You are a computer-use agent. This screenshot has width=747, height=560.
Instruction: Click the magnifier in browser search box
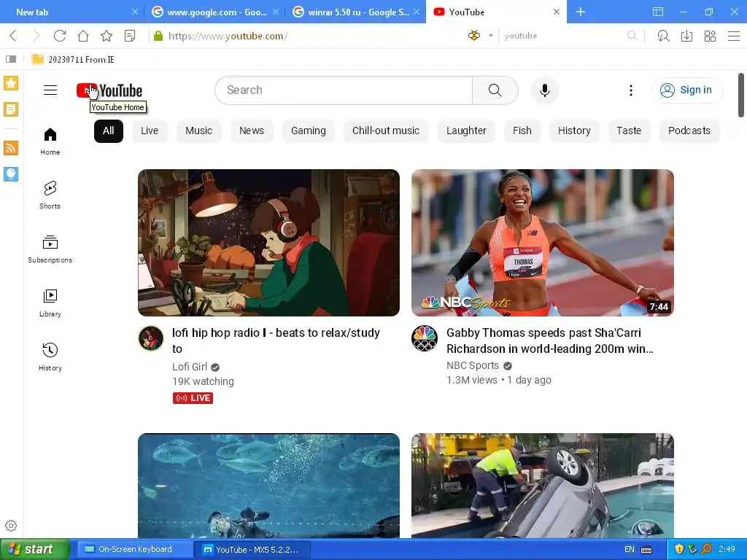pyautogui.click(x=632, y=36)
